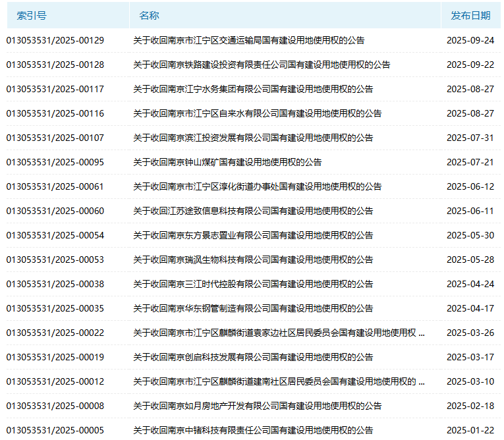Viewport: 504px width, 440px height.
Task: Click the 名称 column header
Action: click(149, 15)
